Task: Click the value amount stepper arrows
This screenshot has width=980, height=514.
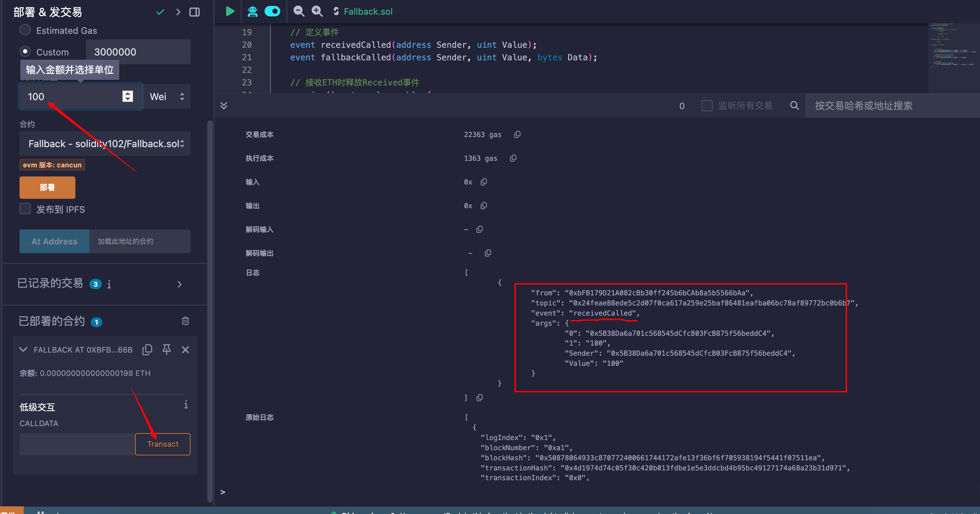Action: (128, 97)
